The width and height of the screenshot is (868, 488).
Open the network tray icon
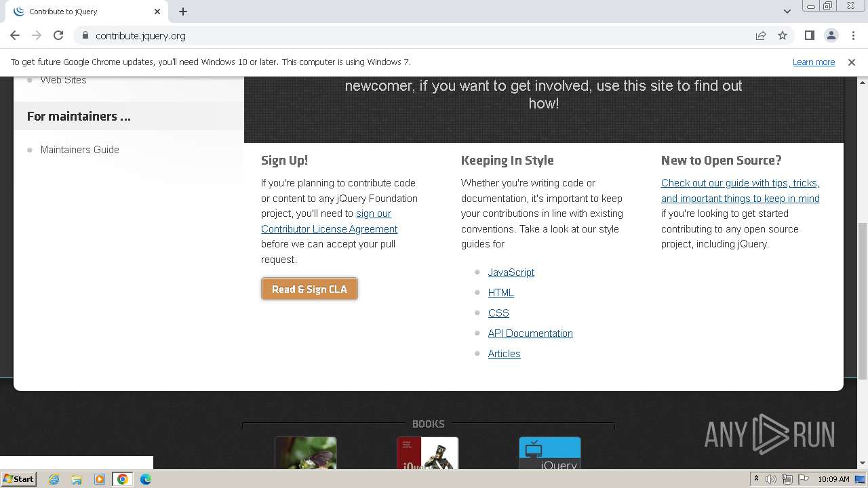[x=787, y=479]
